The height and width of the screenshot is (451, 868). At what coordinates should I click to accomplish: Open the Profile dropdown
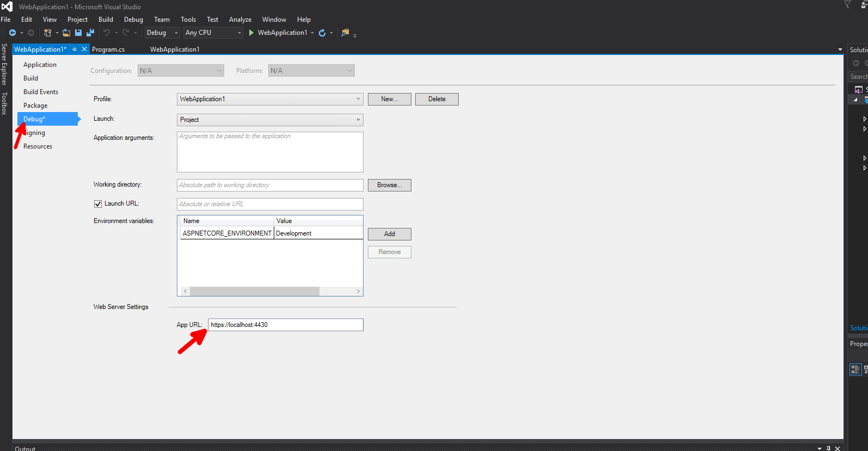(x=270, y=99)
